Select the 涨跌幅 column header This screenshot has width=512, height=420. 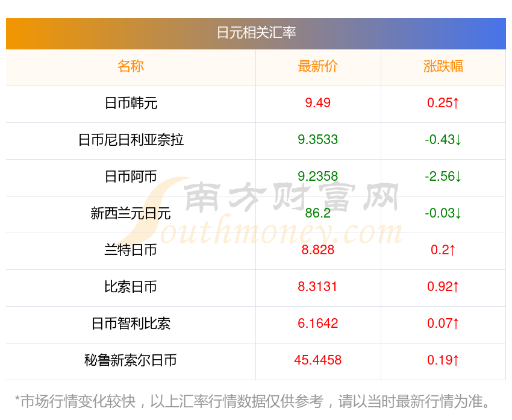point(443,66)
